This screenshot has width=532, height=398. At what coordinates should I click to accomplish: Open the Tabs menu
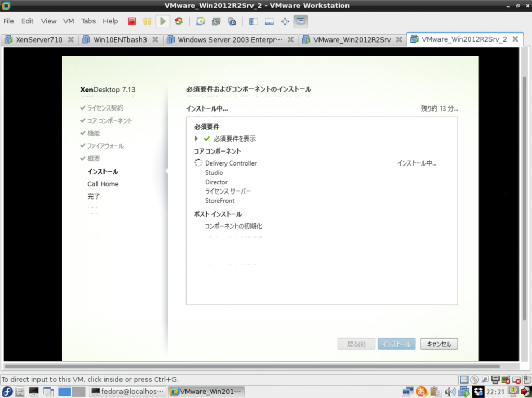pos(88,21)
